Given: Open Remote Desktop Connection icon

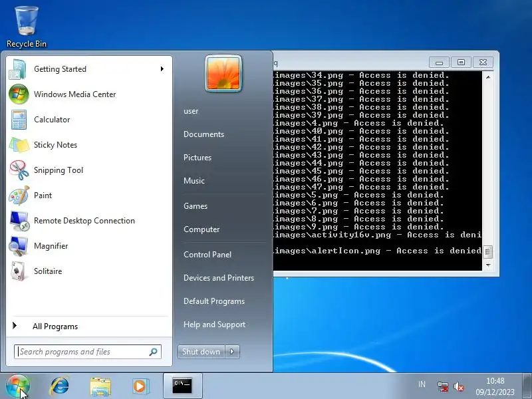Looking at the screenshot, I should click(x=19, y=221).
